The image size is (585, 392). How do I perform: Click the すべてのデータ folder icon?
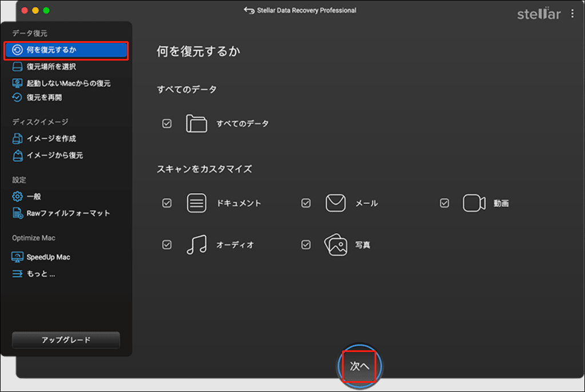click(196, 123)
